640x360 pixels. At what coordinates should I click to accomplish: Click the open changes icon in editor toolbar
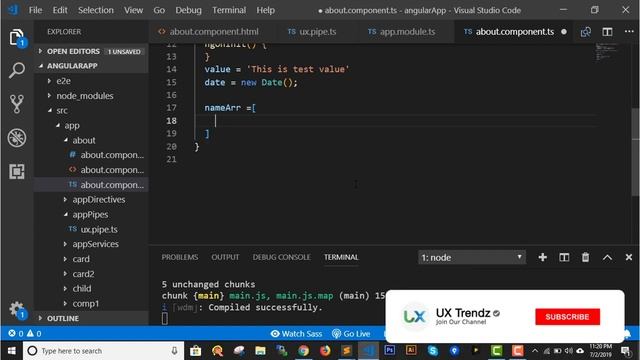(586, 32)
